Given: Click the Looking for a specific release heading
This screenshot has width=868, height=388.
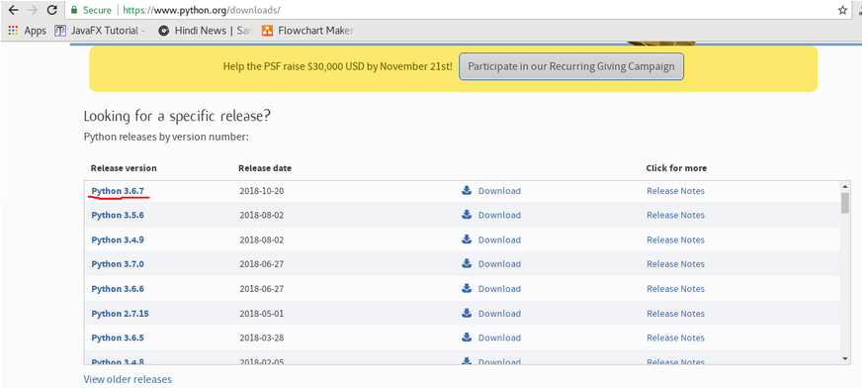Looking at the screenshot, I should click(x=177, y=117).
